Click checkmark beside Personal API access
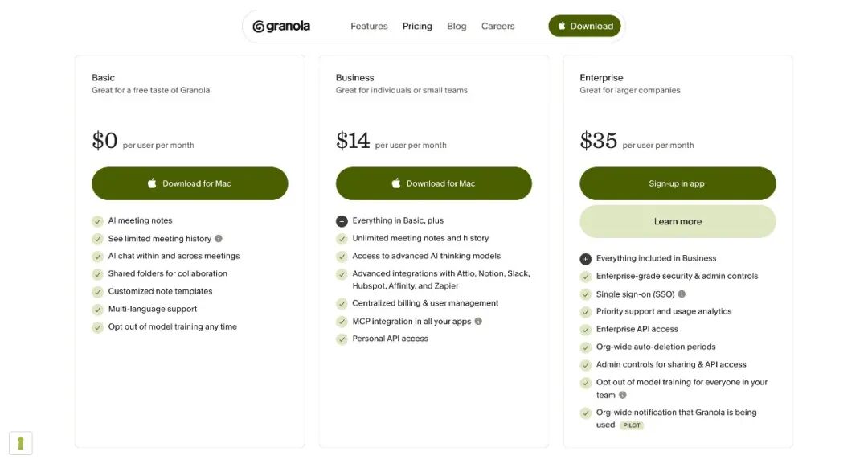The height and width of the screenshot is (464, 868). coord(342,339)
